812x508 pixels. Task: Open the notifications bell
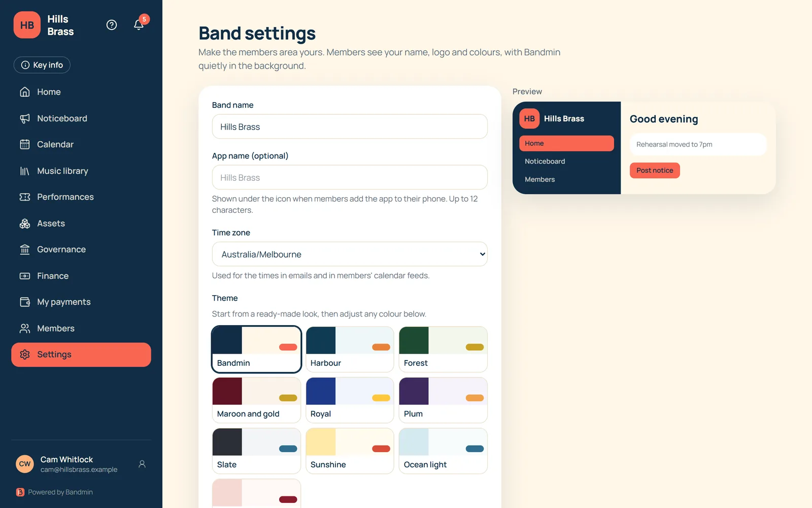click(139, 25)
